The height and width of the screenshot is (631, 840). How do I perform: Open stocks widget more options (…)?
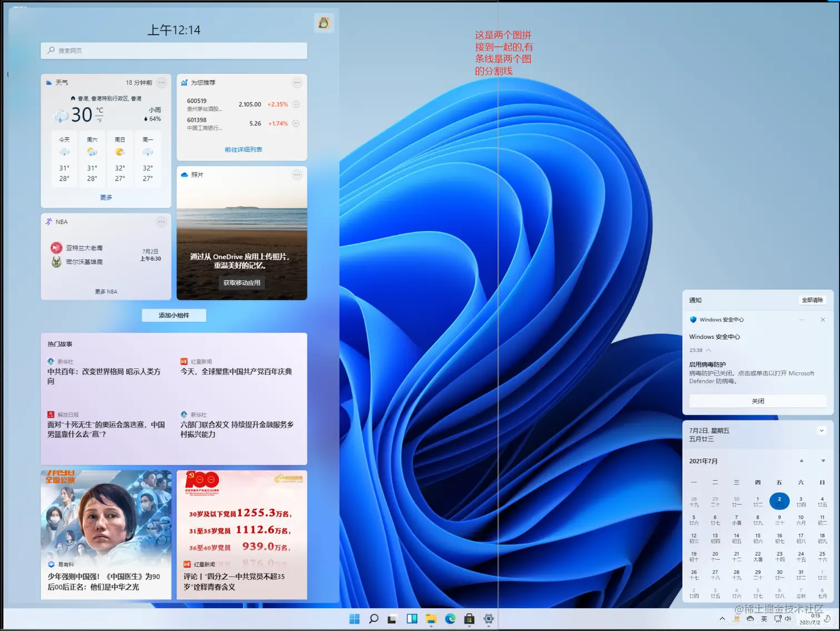297,83
